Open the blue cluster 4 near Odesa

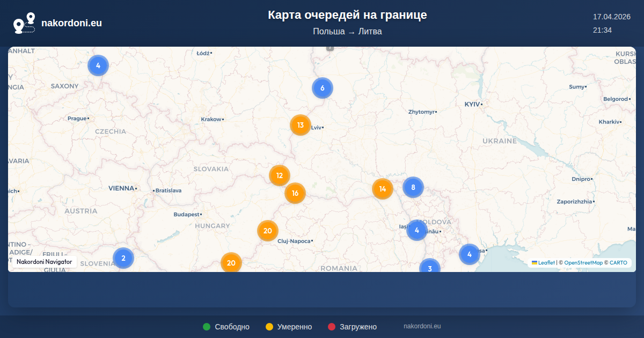tap(470, 254)
